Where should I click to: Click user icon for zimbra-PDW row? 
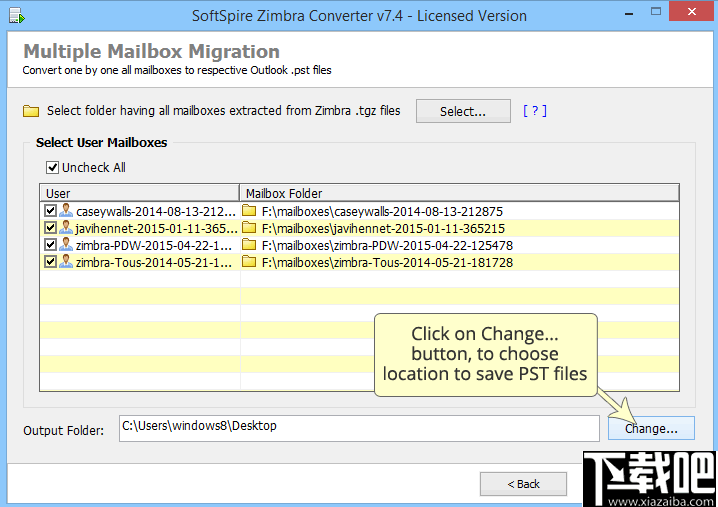[66, 245]
